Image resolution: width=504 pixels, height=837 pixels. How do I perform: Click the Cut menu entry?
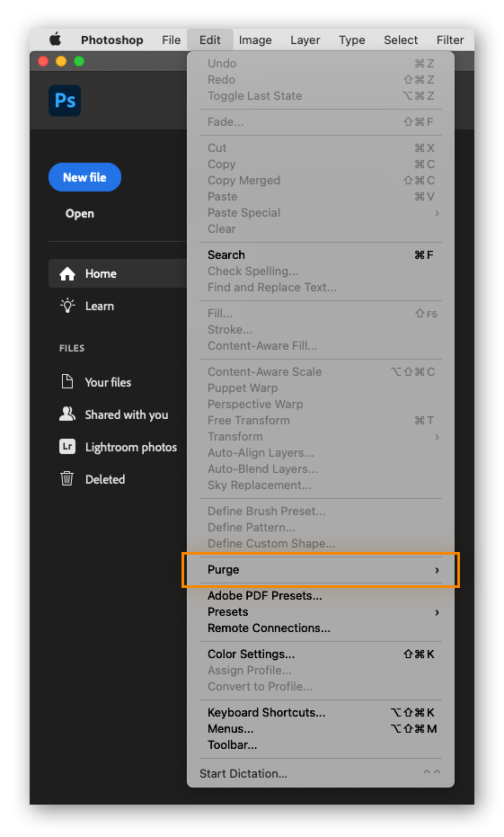[321, 147]
